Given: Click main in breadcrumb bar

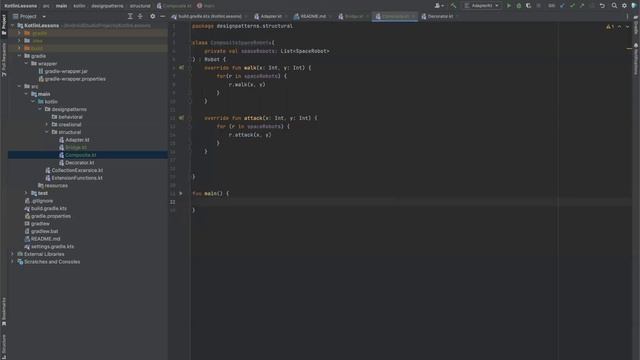Looking at the screenshot, I should [61, 6].
